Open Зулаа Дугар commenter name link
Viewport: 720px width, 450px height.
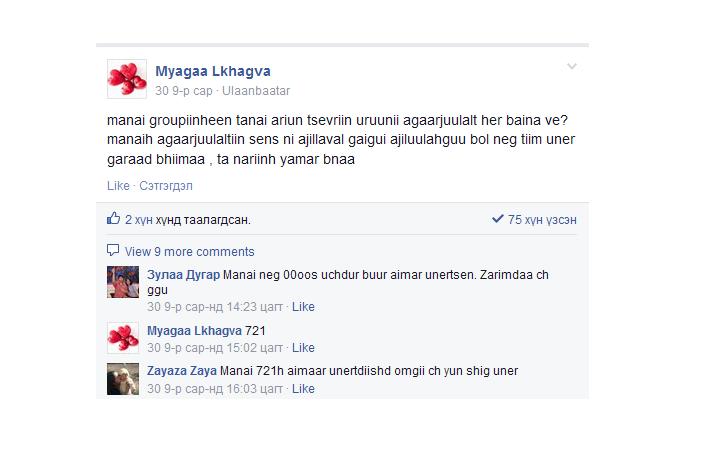tap(183, 275)
